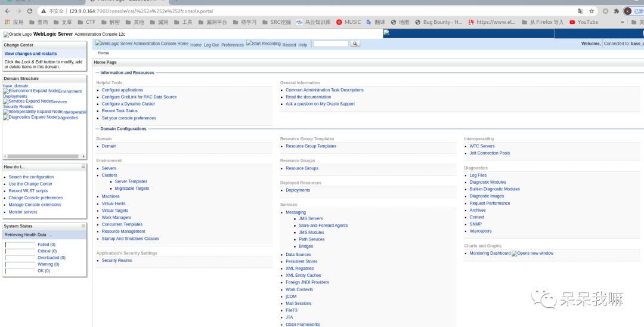
Task: Open the 漏洞平台 bookmarks folder
Action: [212, 22]
